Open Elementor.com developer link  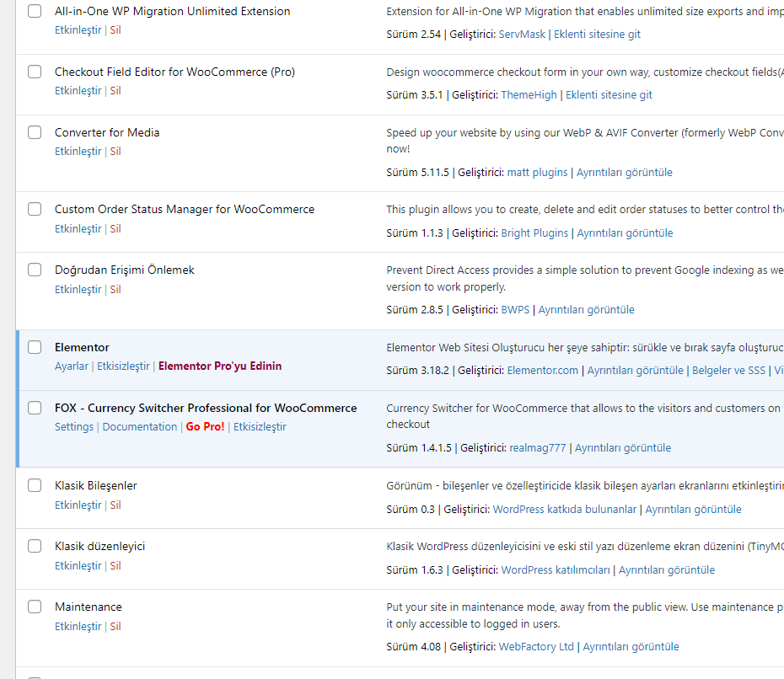543,370
